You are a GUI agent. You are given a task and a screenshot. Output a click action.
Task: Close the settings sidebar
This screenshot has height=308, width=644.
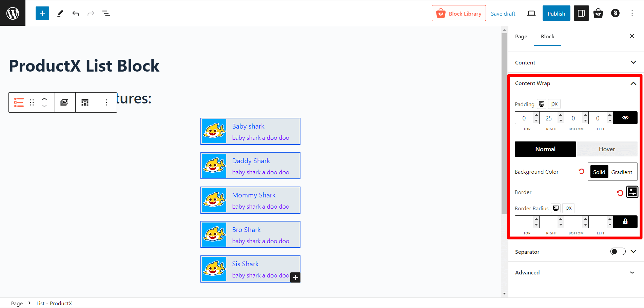[632, 36]
